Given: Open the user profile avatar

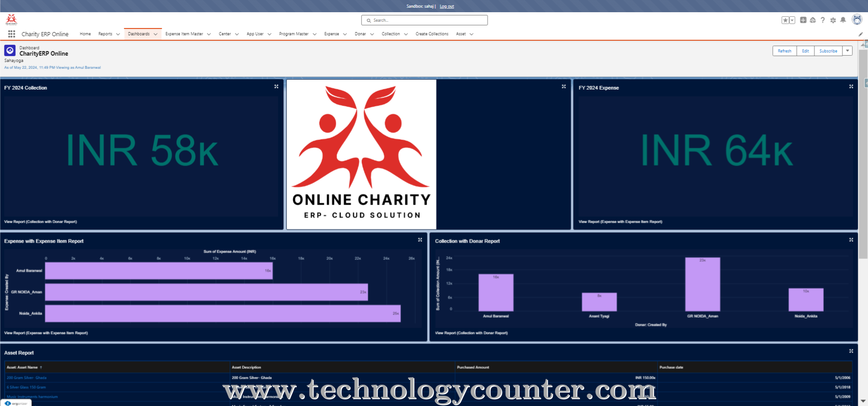Looking at the screenshot, I should tap(857, 19).
